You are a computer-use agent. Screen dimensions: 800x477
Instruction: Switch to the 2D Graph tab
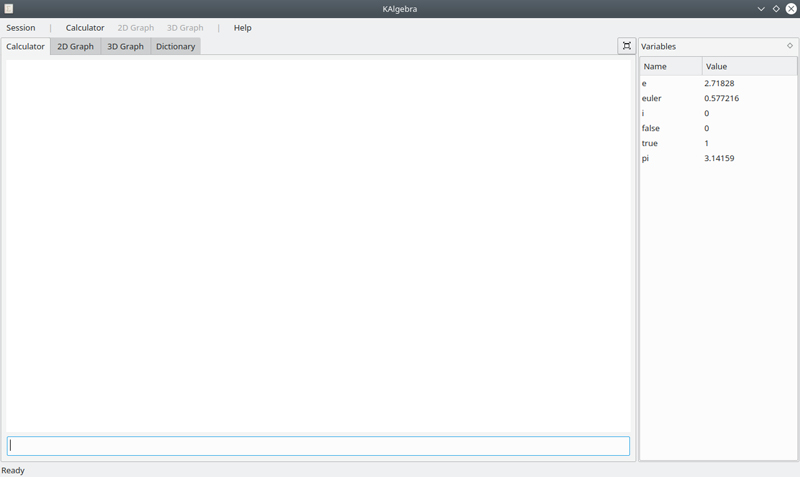(x=75, y=47)
